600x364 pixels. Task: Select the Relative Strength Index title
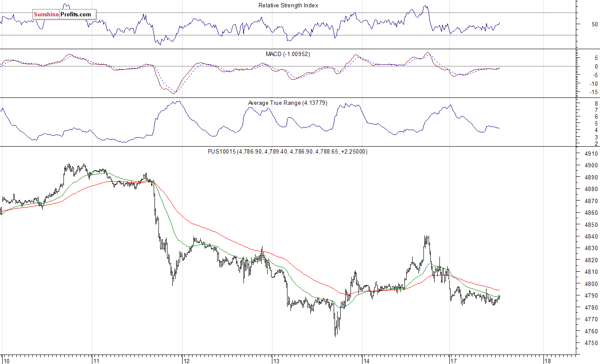[288, 6]
